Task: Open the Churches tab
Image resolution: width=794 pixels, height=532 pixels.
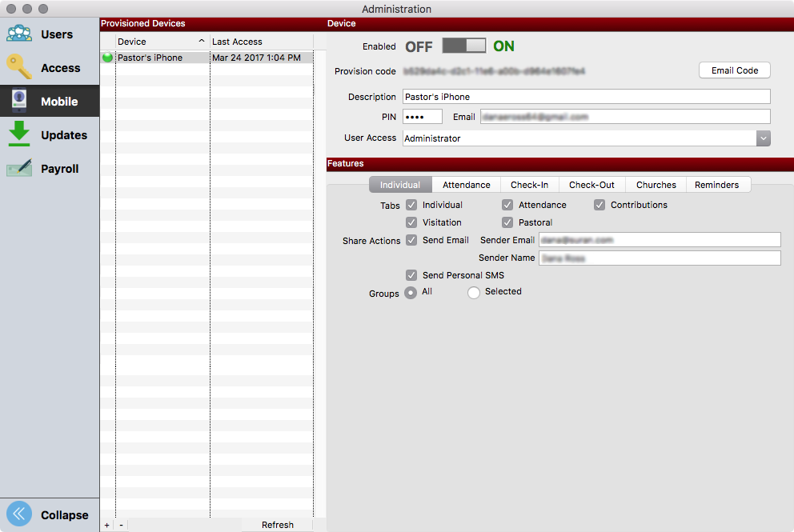Action: pyautogui.click(x=656, y=184)
